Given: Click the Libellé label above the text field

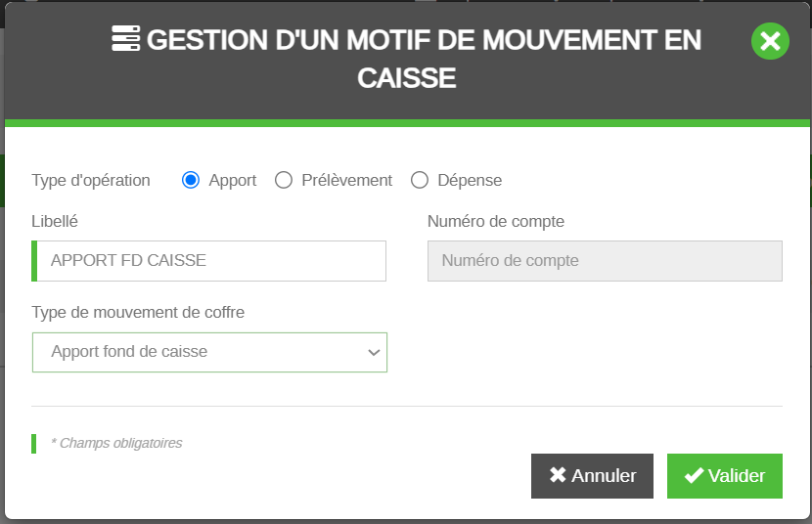Looking at the screenshot, I should coord(55,221).
